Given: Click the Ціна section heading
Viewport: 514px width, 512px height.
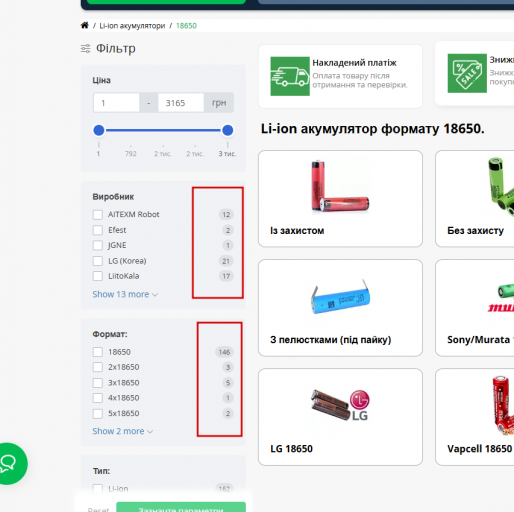Looking at the screenshot, I should (101, 80).
